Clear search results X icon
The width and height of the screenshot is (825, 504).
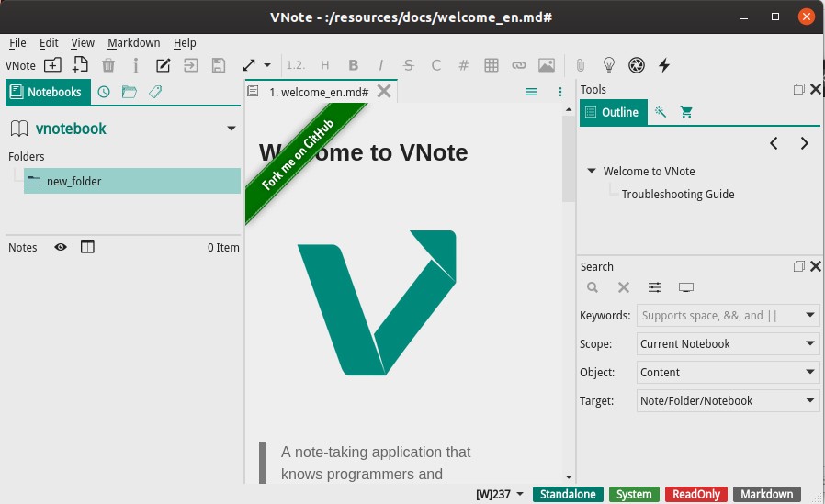tap(624, 287)
